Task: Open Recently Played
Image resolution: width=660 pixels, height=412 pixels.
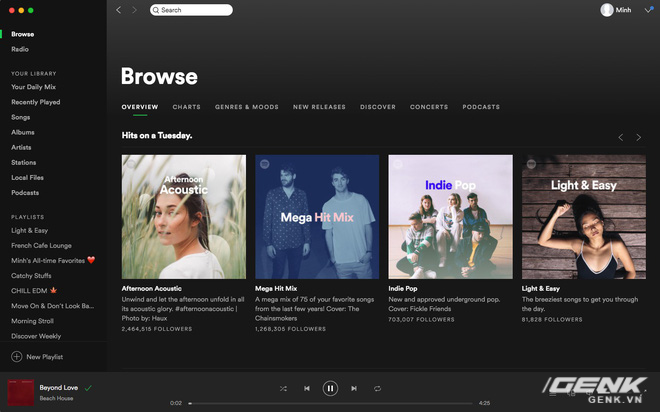Action: 36,102
